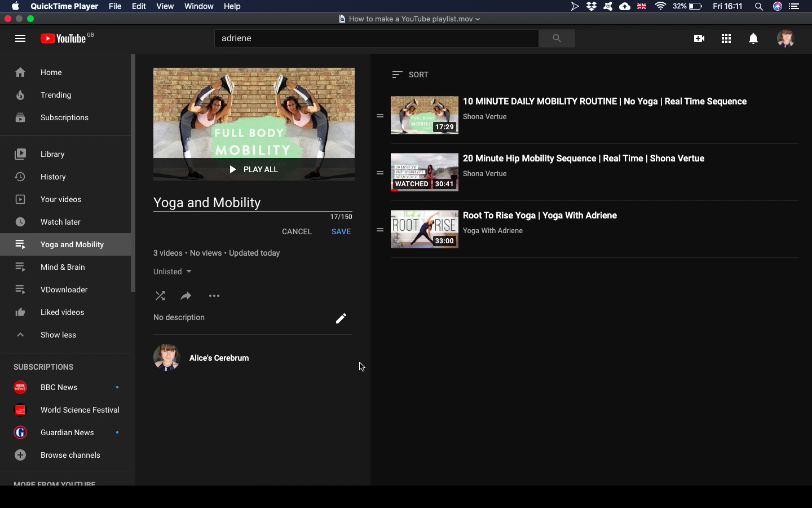Open the YouTube hamburger guide menu
812x508 pixels.
click(20, 38)
